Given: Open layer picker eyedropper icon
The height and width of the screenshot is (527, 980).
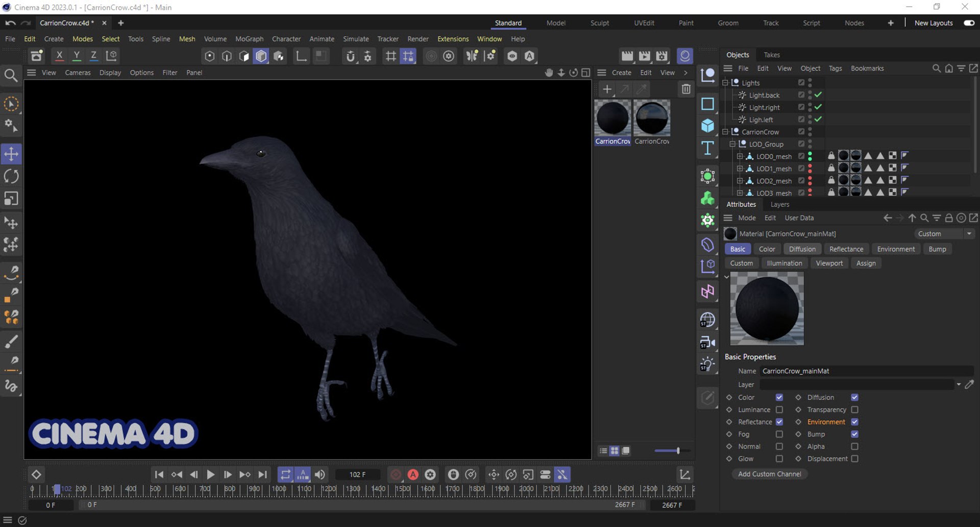Looking at the screenshot, I should pyautogui.click(x=969, y=385).
